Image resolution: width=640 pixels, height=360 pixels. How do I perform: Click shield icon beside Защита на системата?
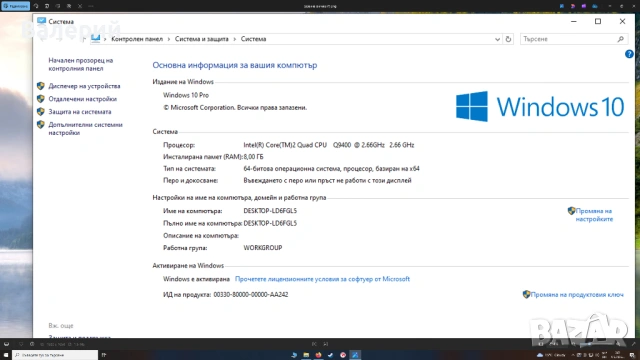pos(40,111)
